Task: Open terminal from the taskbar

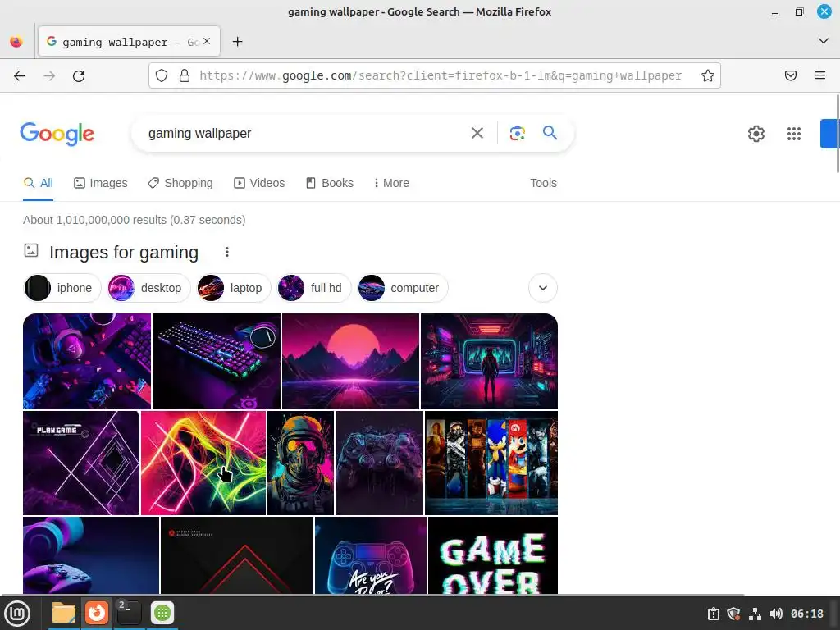Action: coord(129,613)
